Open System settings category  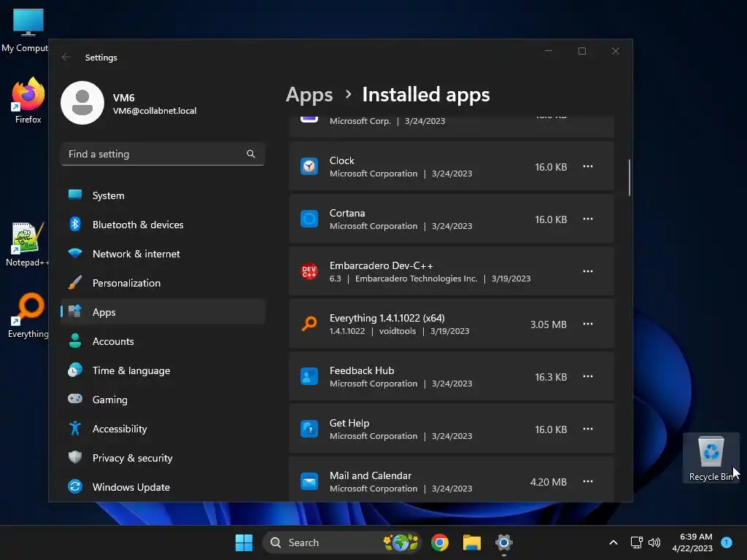163,195
